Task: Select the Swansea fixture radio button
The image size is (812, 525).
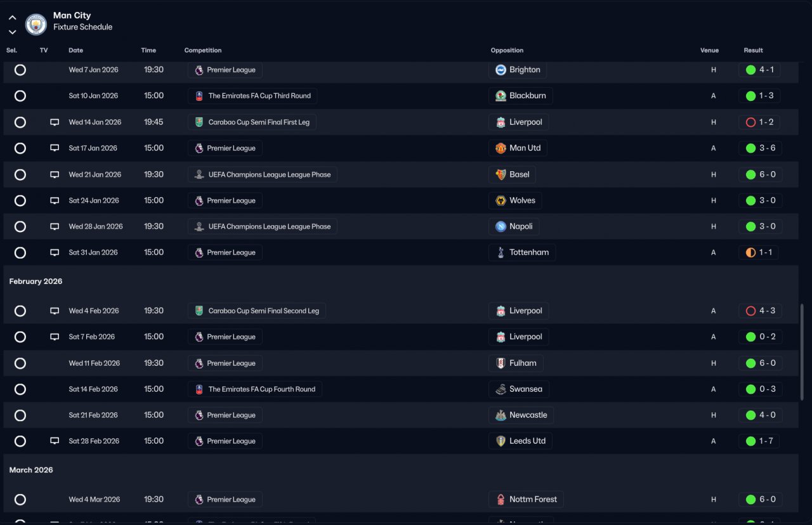Action: [x=20, y=389]
